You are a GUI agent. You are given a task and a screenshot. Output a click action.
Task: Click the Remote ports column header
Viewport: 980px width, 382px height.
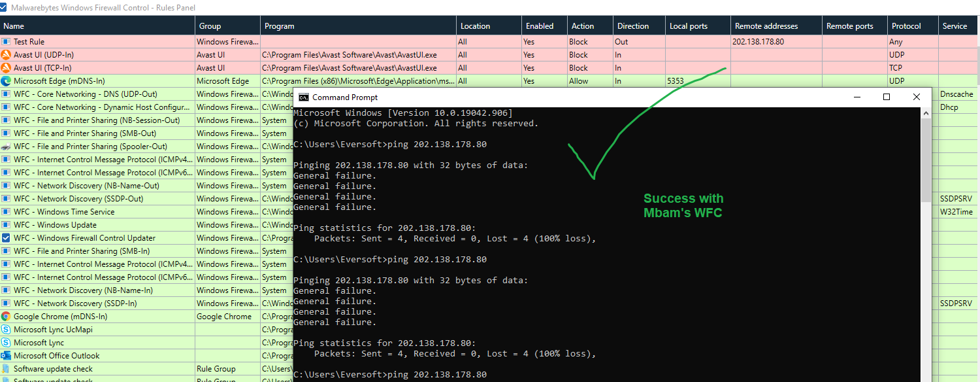855,26
